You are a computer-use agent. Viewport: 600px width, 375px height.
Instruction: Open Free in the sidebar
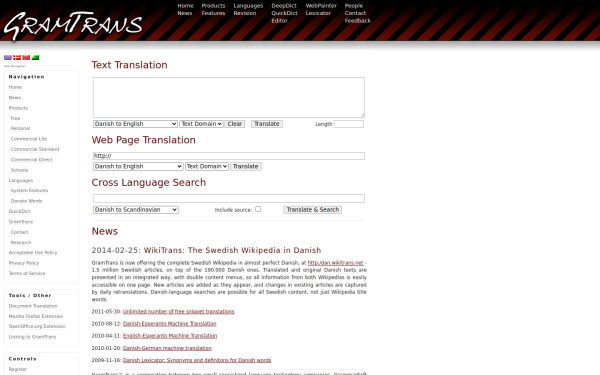(x=15, y=118)
